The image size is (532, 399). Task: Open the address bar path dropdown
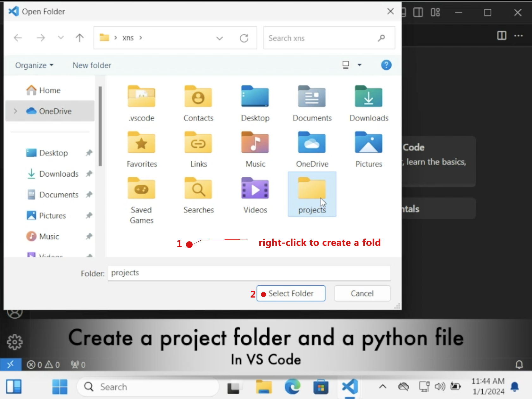click(220, 38)
